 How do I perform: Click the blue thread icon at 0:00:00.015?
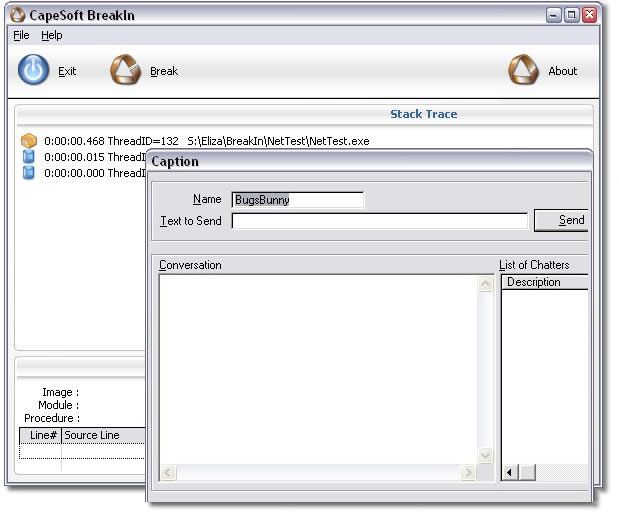click(x=28, y=157)
